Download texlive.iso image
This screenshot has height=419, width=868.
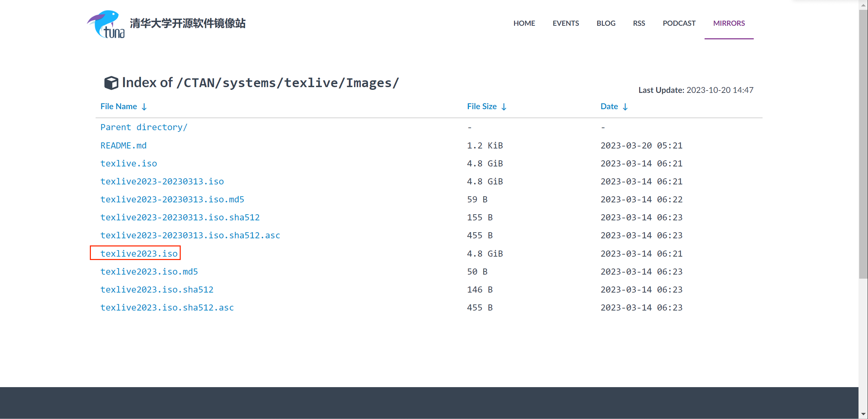point(129,163)
